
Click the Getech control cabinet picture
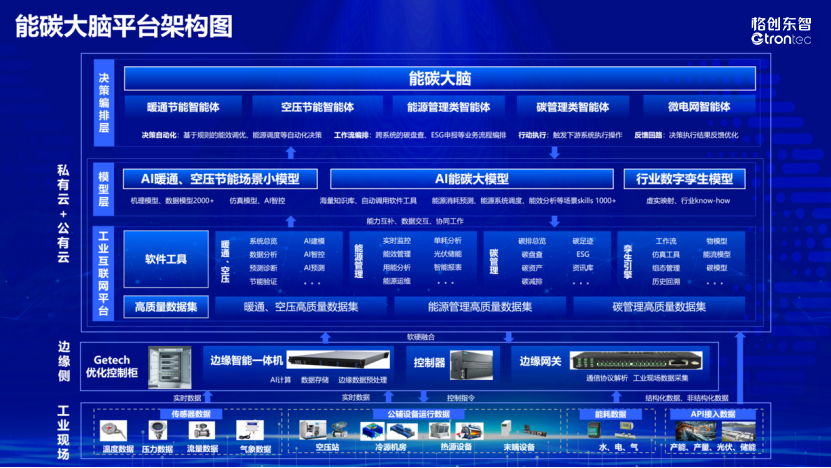[170, 367]
